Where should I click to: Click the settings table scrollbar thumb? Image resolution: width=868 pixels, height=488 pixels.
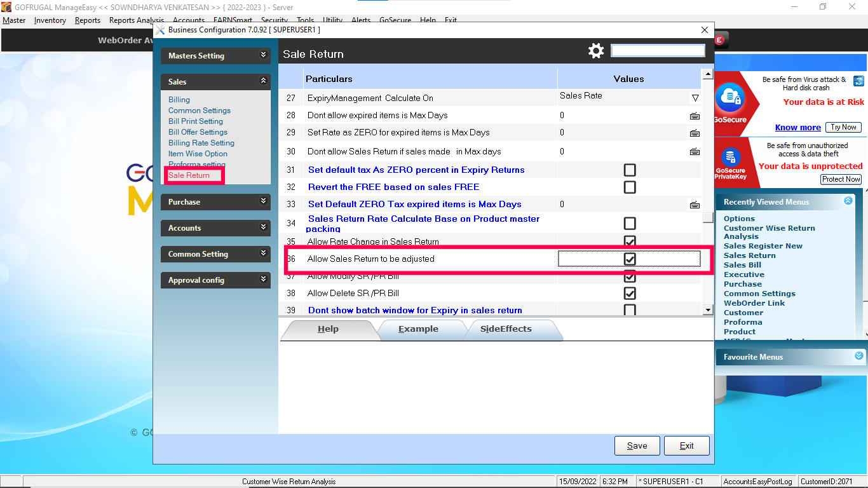point(707,217)
